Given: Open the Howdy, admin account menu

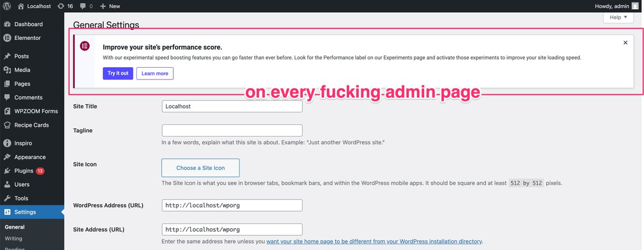Looking at the screenshot, I should [617, 6].
